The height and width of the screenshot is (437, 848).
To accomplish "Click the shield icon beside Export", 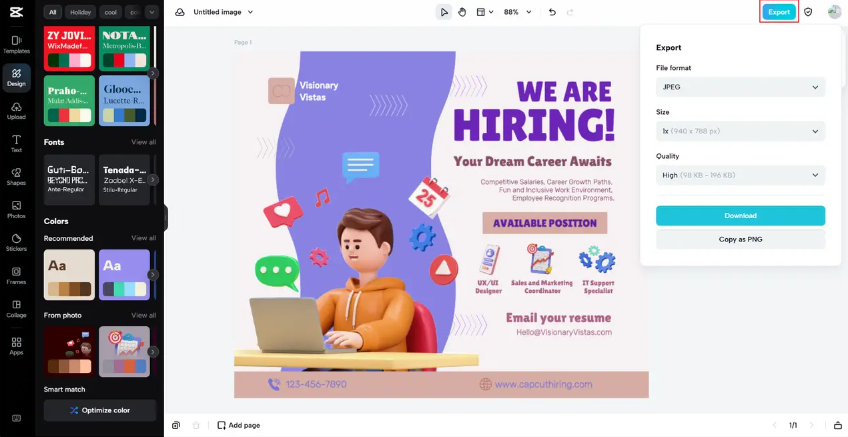I will [x=808, y=12].
